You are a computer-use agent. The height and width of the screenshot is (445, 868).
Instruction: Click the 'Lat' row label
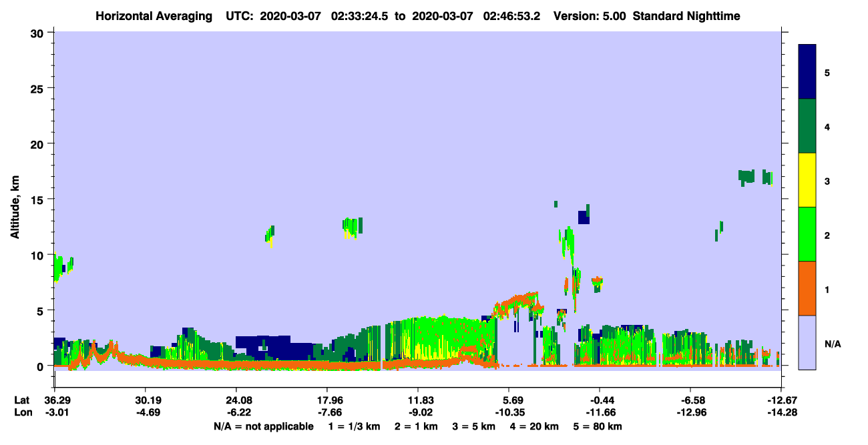[21, 400]
